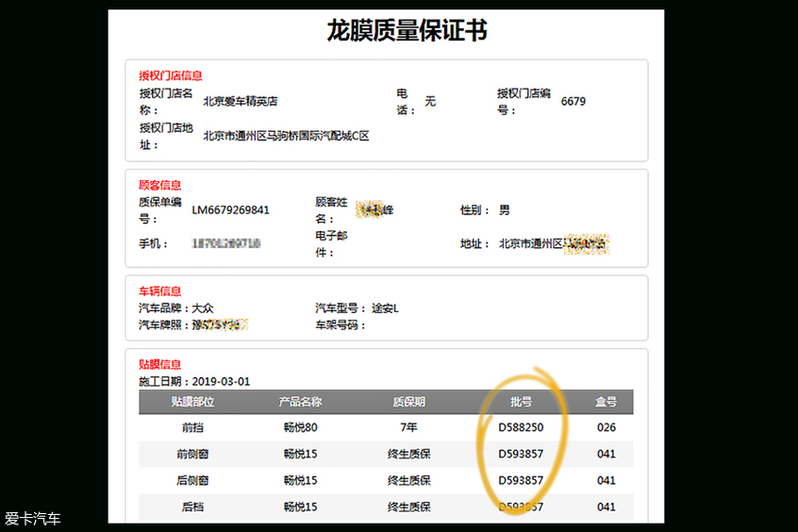Select the address 北京市通州区马驹桥国际汽配城C区
Image resolution: width=798 pixels, height=532 pixels.
tap(287, 136)
